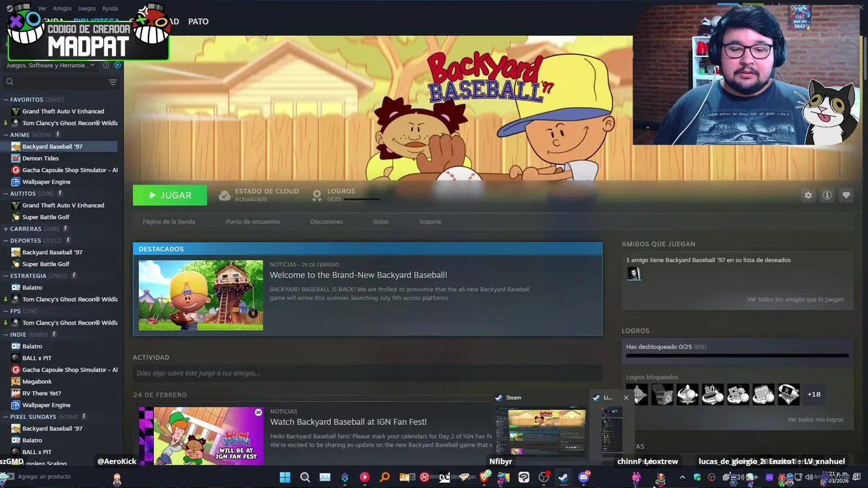Open Discord from the taskbar
Viewport: 868px width, 488px height.
click(584, 477)
